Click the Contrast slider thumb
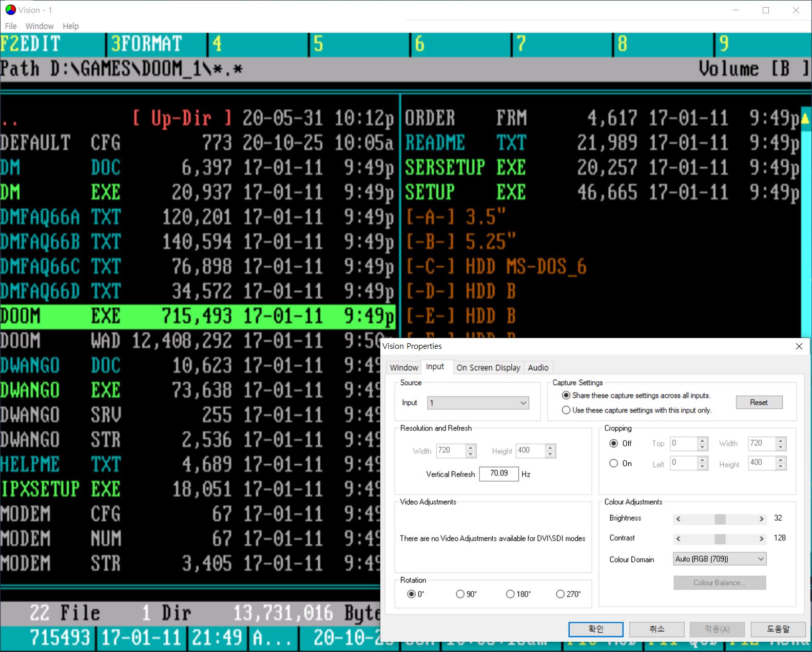This screenshot has height=652, width=812. (720, 539)
